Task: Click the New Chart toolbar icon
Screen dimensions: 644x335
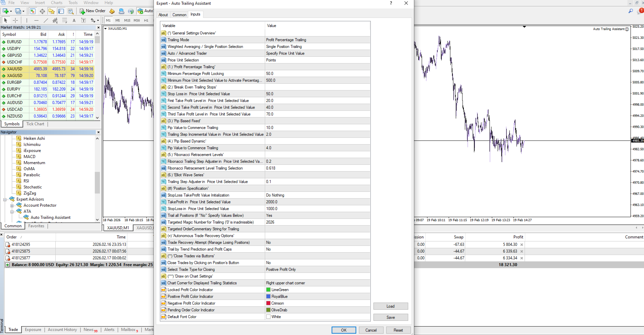Action: click(5, 11)
